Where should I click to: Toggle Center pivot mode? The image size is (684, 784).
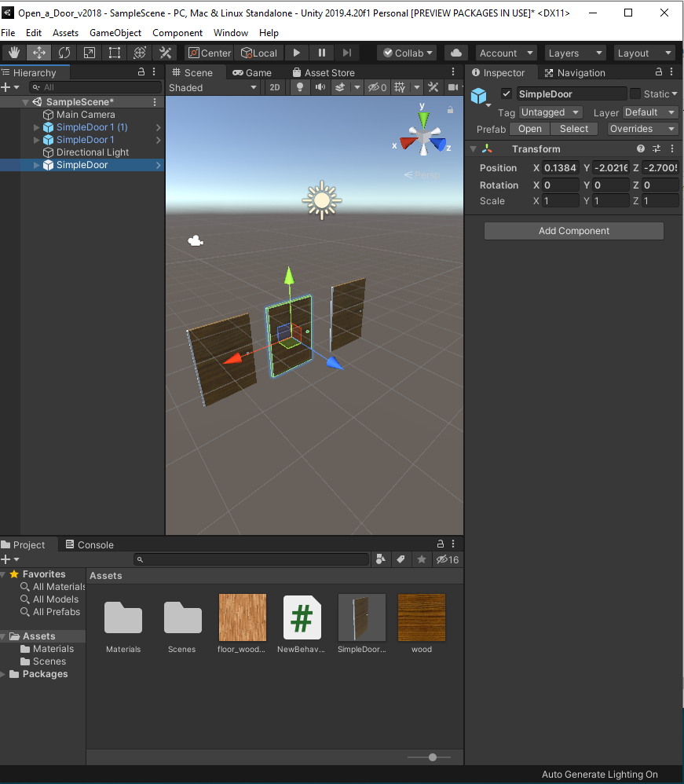[210, 53]
